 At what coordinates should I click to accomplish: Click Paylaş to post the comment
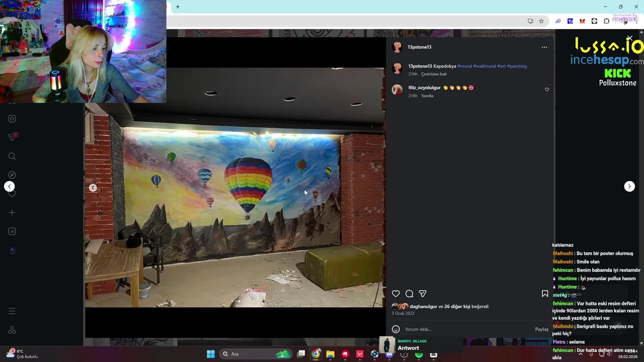[541, 329]
